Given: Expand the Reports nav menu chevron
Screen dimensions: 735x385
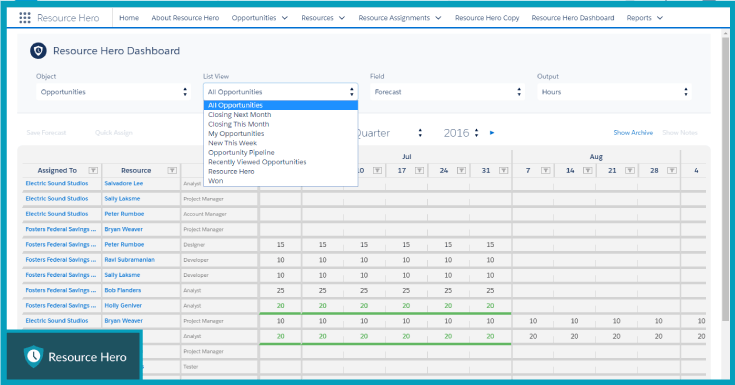Looking at the screenshot, I should point(660,18).
